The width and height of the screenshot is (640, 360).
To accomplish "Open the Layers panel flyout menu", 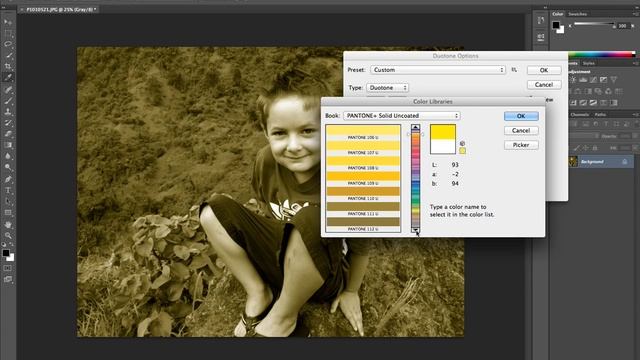I will click(x=635, y=115).
